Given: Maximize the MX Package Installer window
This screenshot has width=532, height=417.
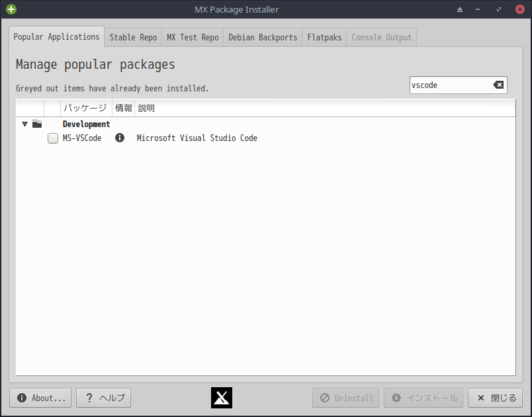Looking at the screenshot, I should (x=499, y=9).
